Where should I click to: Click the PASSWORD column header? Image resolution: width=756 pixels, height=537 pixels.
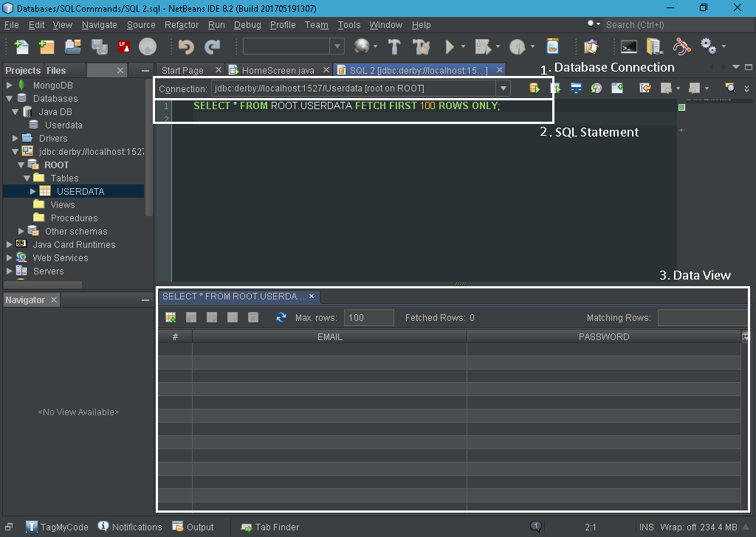point(604,336)
